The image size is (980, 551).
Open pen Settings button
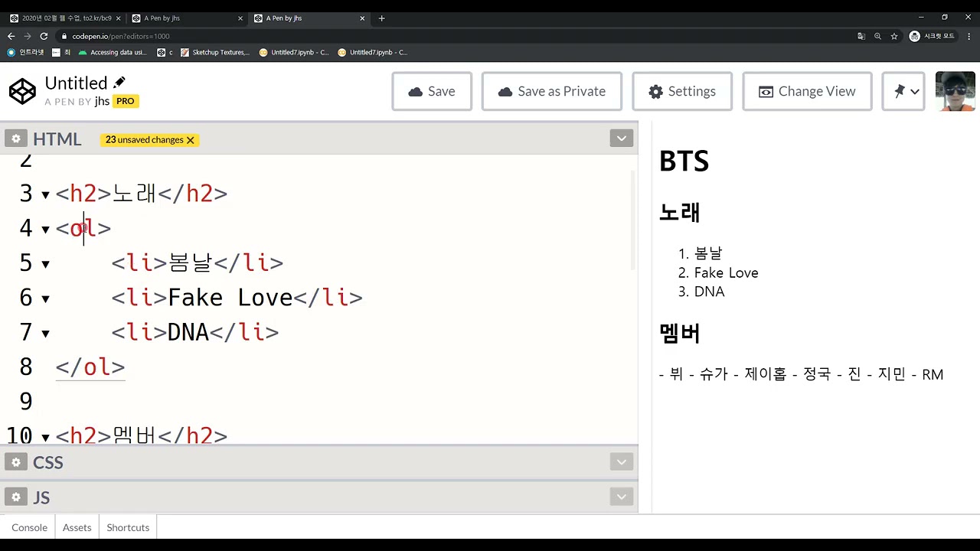681,91
